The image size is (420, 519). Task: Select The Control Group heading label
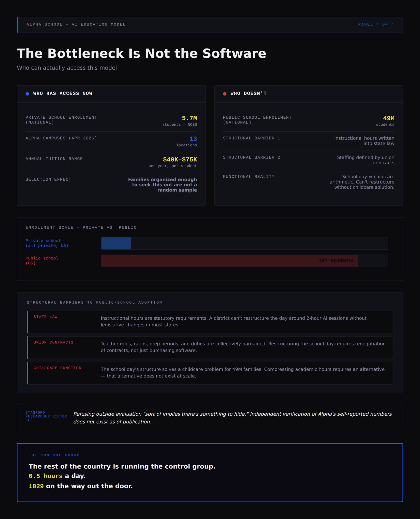click(x=54, y=455)
